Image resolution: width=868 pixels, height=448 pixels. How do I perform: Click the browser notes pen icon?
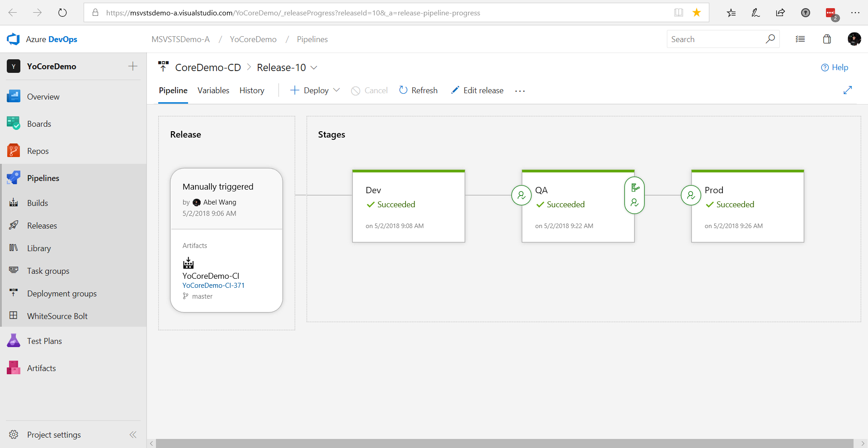pos(755,13)
